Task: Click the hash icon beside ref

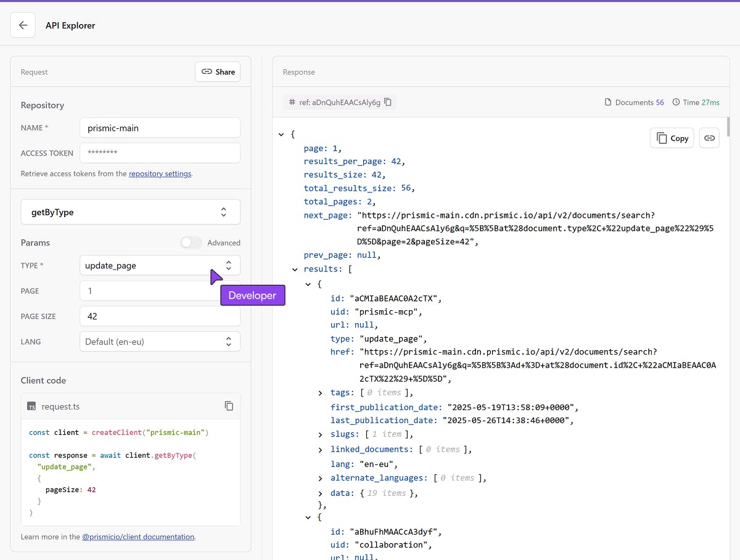Action: click(x=292, y=102)
